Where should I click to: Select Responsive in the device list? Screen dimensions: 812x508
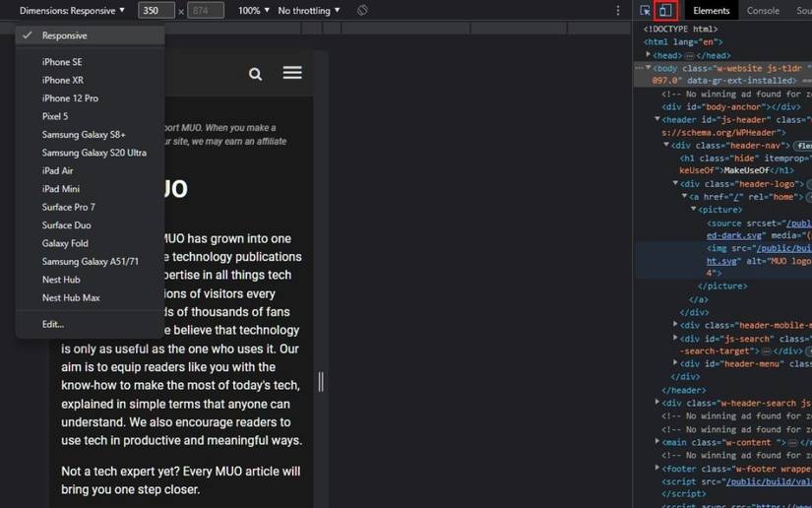tap(91, 35)
